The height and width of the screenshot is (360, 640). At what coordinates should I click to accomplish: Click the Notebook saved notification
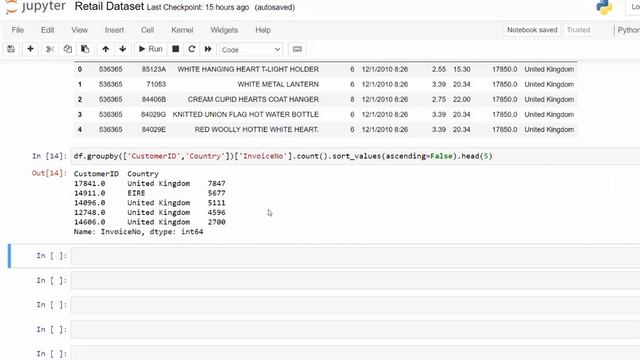point(532,30)
